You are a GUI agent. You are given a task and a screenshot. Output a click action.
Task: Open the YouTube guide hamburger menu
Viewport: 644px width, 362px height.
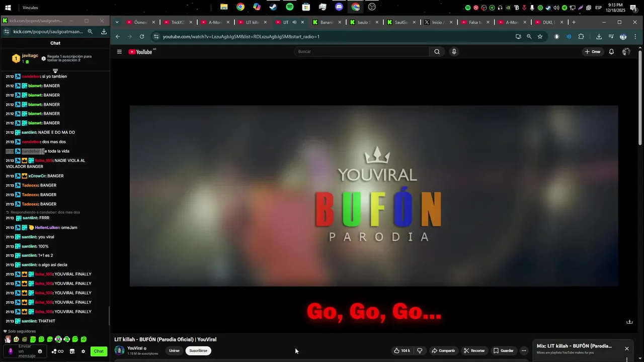pos(119,52)
